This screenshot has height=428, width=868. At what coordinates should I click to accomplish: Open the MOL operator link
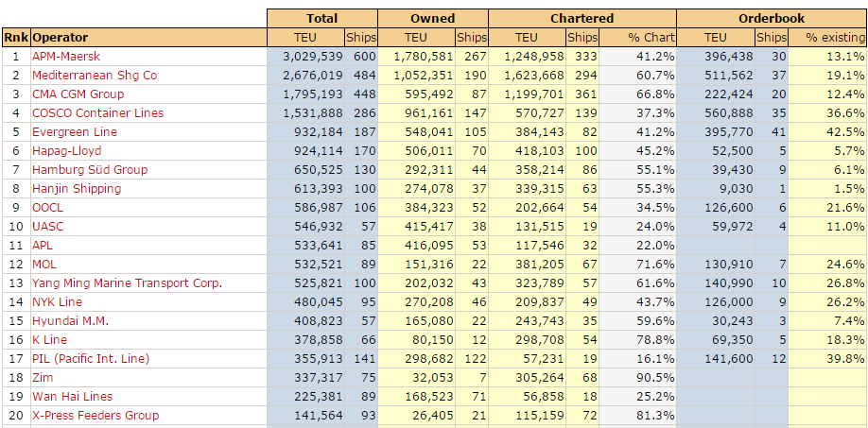pyautogui.click(x=44, y=265)
